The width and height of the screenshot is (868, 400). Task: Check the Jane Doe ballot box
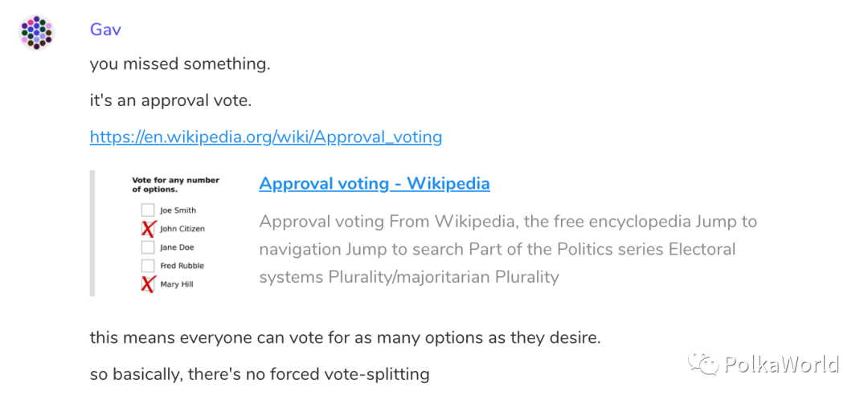pos(148,247)
